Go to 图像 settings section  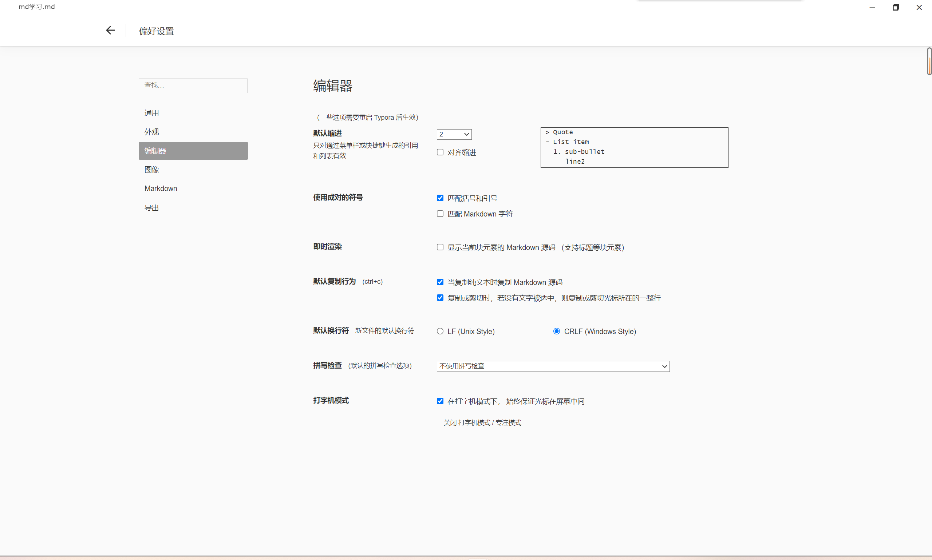pos(152,170)
